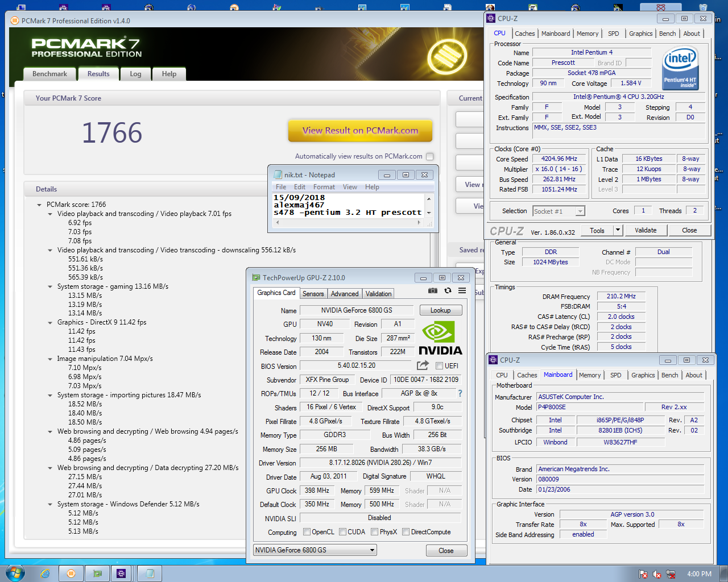Collapse the PCMark score 1766 tree node
Screen dimensions: 728x582
(x=39, y=205)
